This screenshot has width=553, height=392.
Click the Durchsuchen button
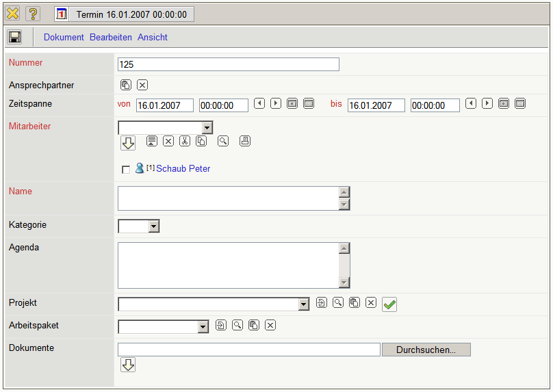coord(426,350)
